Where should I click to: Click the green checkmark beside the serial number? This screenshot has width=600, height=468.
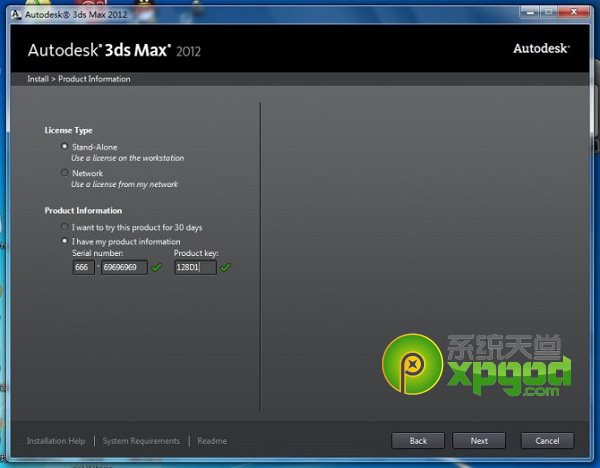pyautogui.click(x=157, y=267)
